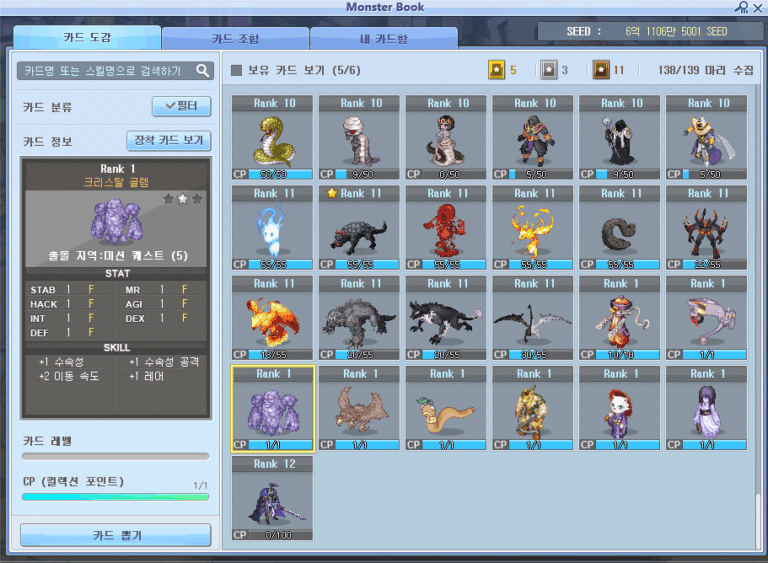This screenshot has width=768, height=563.
Task: Toggle the 보유 카드 보기 checkbox
Action: (x=237, y=71)
